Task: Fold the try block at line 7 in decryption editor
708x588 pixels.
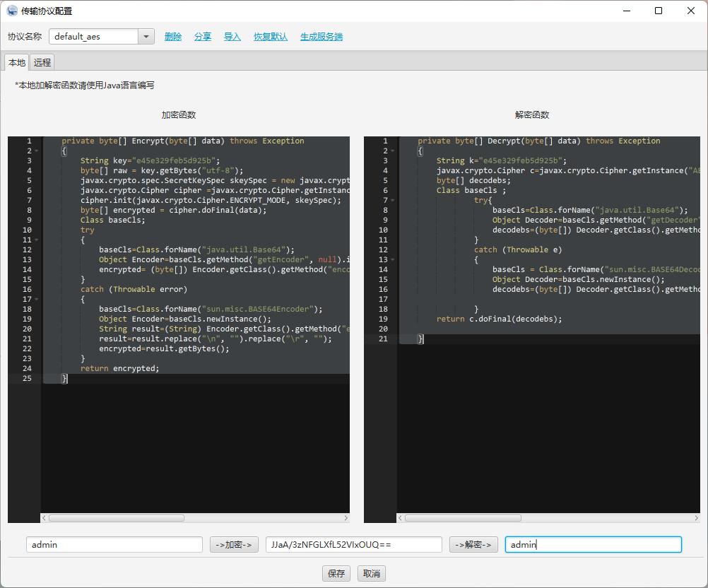Action: click(393, 201)
